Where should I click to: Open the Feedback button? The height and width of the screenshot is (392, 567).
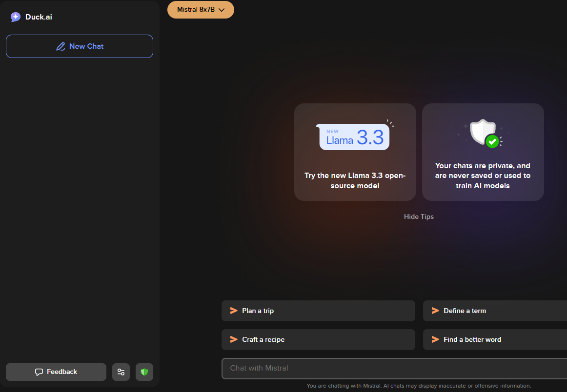[56, 372]
